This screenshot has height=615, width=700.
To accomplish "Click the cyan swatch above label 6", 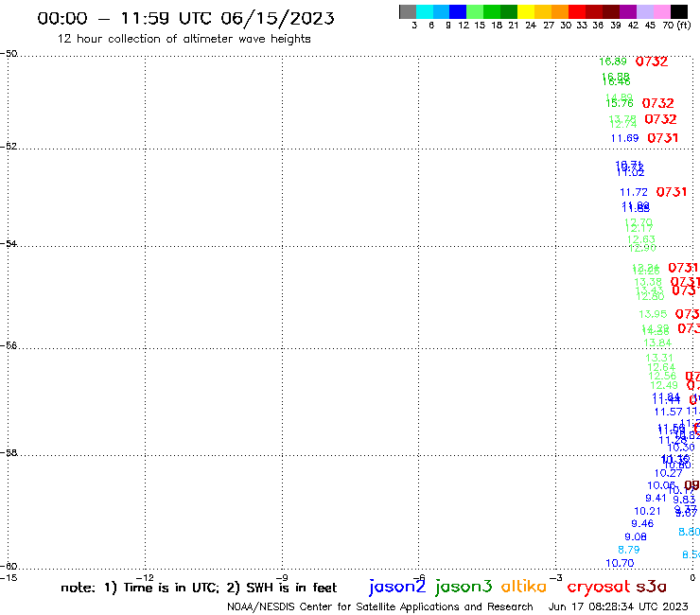I will coord(425,11).
